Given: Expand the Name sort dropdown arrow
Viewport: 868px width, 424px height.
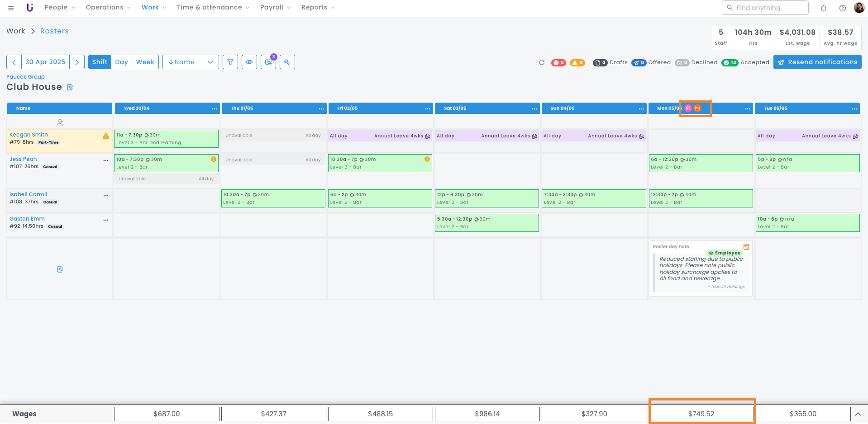Looking at the screenshot, I should [210, 62].
